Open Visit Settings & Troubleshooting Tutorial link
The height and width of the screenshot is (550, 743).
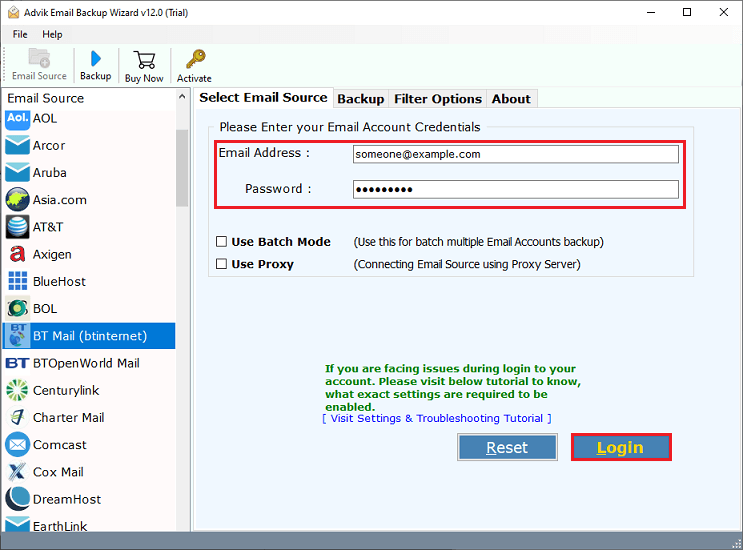point(436,418)
